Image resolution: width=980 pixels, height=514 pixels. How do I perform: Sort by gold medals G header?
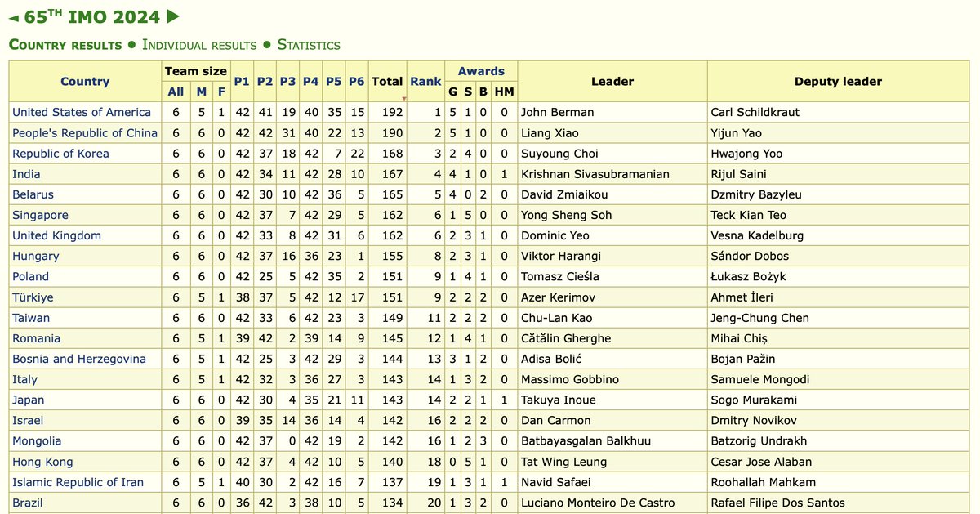(x=453, y=92)
